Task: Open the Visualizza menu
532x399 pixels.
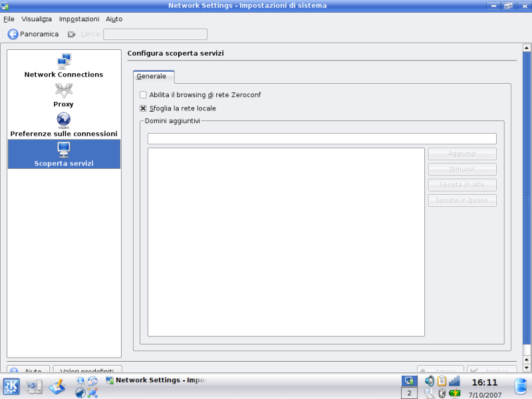Action: pos(37,19)
